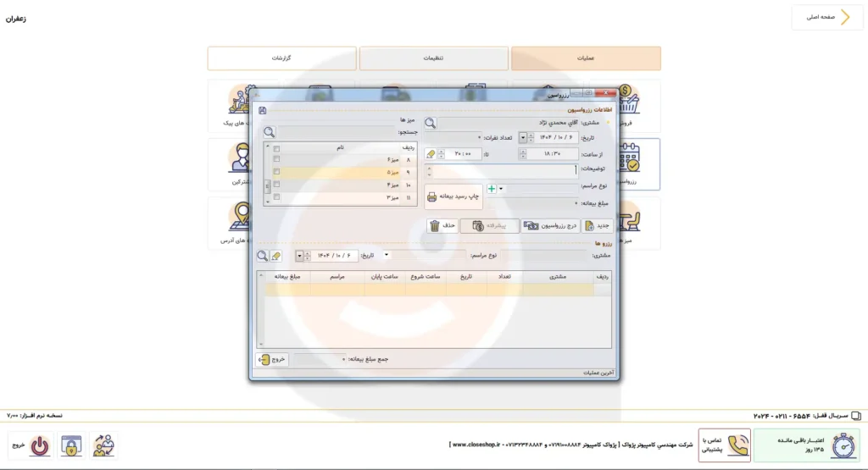Toggle the select-all checkbox in tables header
868x470 pixels.
(276, 147)
